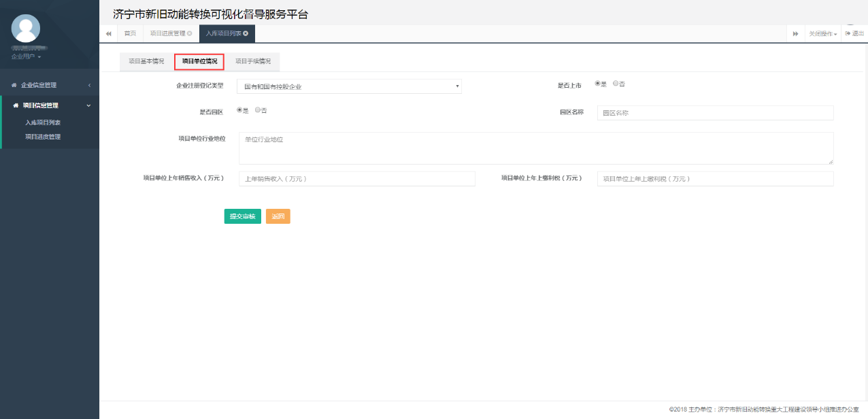
Task: Close the 项目进度管理 tab
Action: click(190, 32)
